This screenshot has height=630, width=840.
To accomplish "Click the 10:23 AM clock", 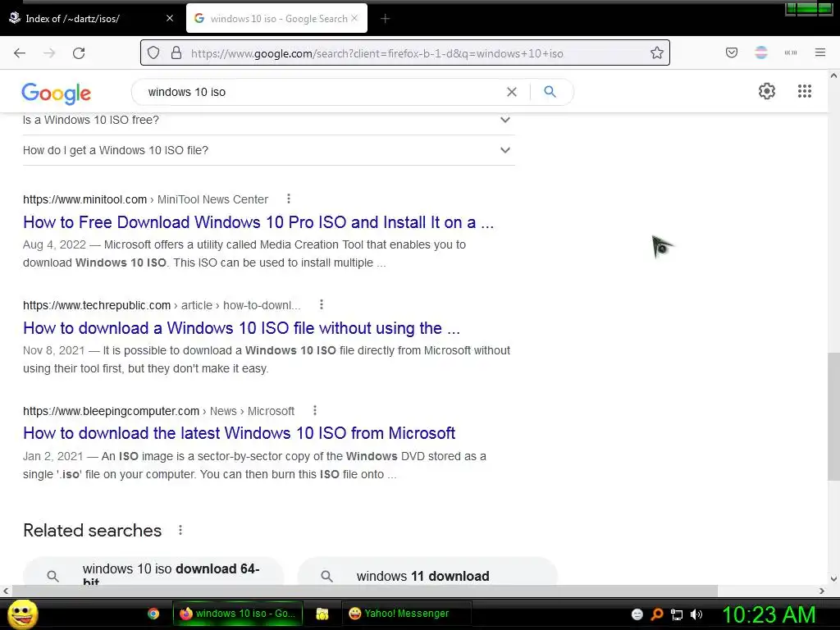I will tap(769, 614).
